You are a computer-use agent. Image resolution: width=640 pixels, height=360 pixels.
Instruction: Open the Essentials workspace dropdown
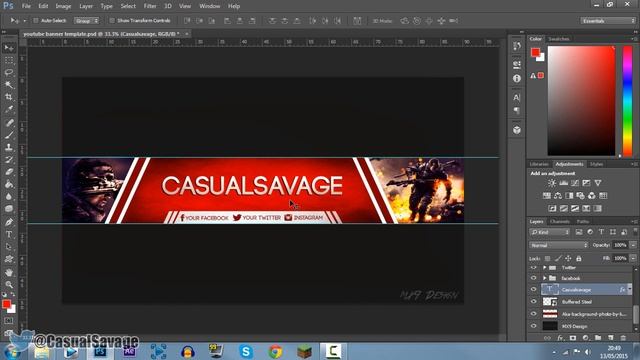click(x=608, y=20)
